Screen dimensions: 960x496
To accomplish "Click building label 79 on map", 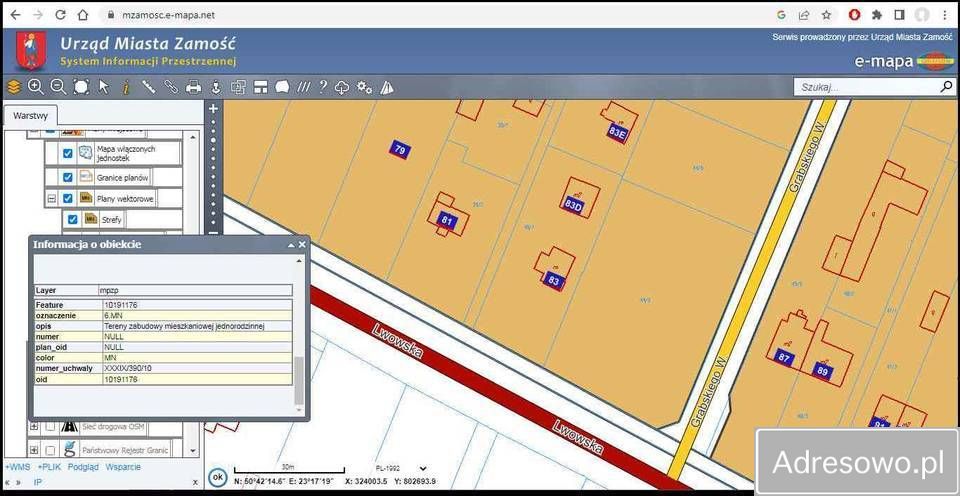I will pyautogui.click(x=400, y=149).
